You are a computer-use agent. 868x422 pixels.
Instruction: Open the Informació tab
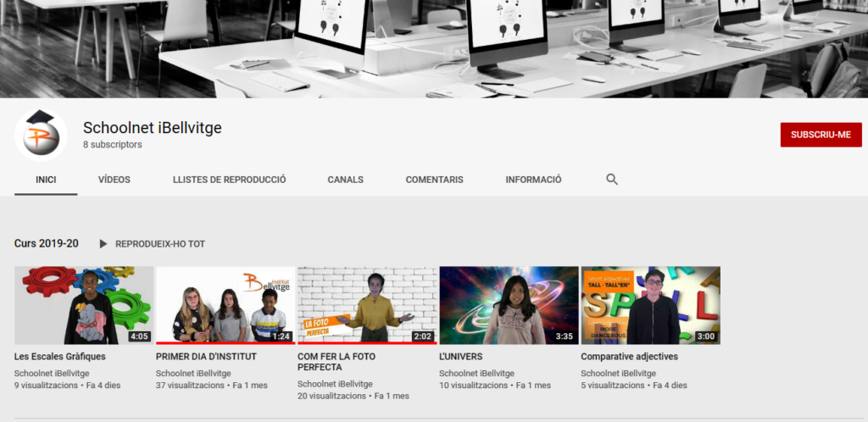[x=533, y=180]
